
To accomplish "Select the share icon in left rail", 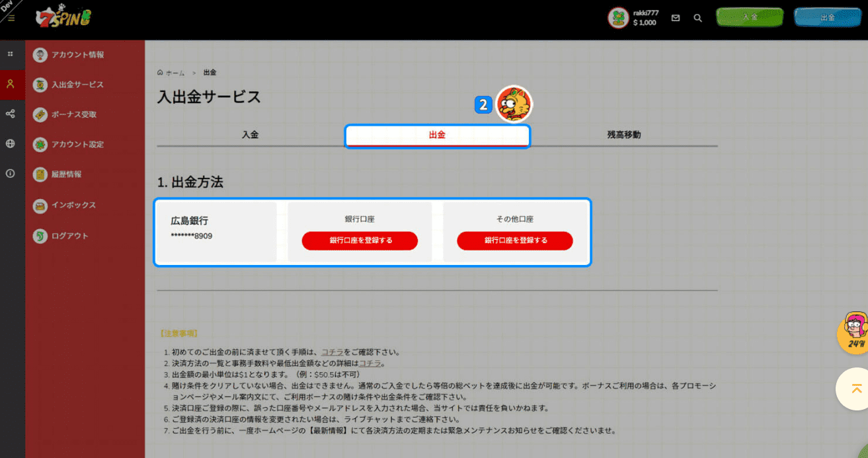I will coord(11,114).
